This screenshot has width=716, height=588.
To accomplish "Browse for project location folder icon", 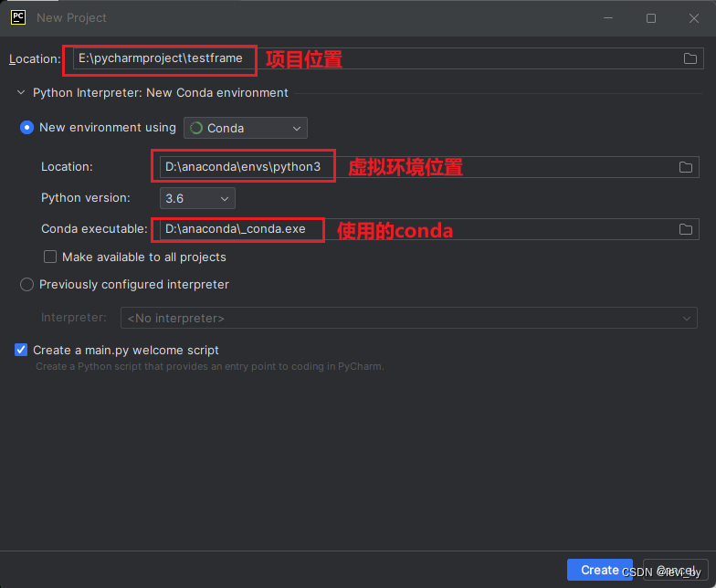I will [x=690, y=58].
